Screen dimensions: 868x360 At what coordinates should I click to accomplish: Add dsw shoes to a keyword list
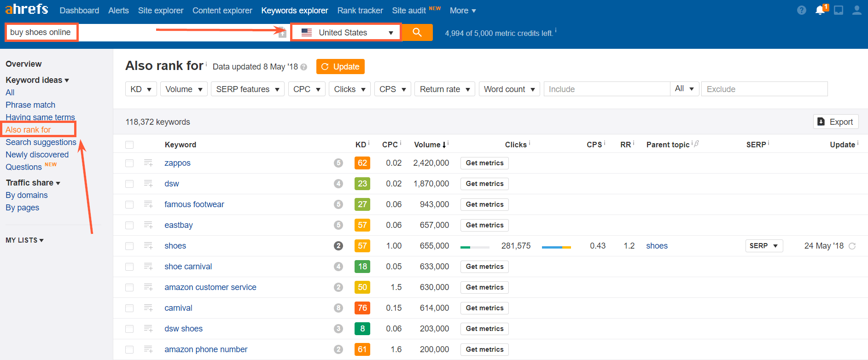point(148,329)
